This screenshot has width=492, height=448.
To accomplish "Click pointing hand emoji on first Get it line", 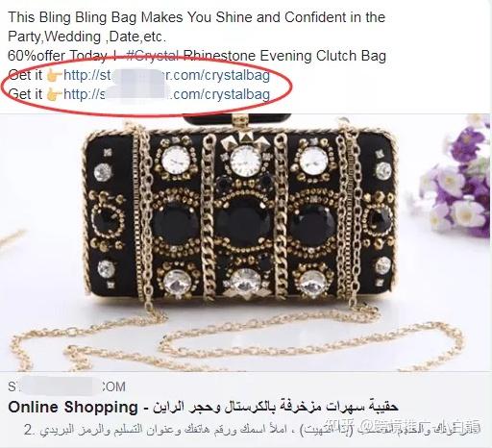I will point(54,76).
